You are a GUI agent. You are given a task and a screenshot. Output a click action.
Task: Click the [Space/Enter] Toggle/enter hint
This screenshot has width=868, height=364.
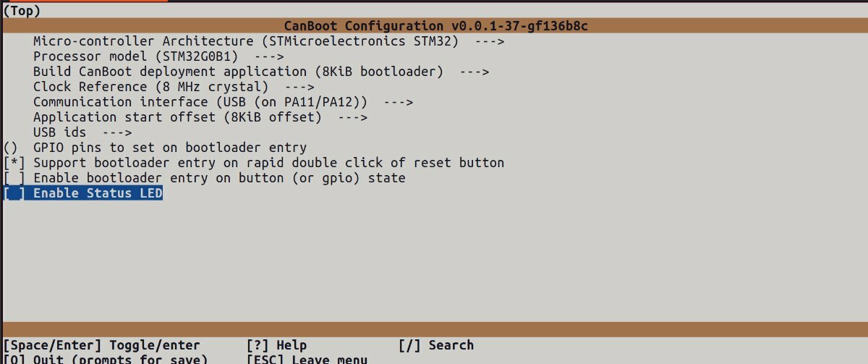point(102,345)
